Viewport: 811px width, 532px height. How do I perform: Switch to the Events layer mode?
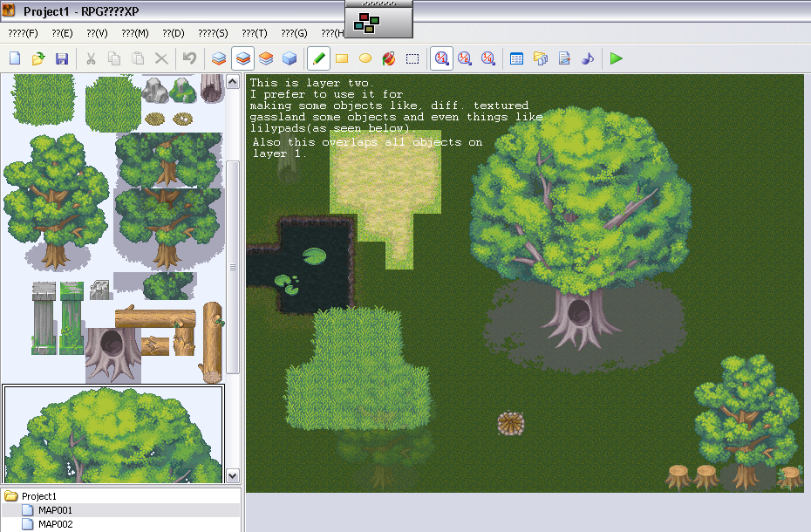tap(290, 58)
